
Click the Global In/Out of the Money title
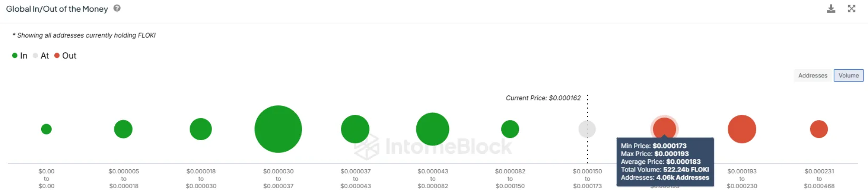click(x=57, y=9)
